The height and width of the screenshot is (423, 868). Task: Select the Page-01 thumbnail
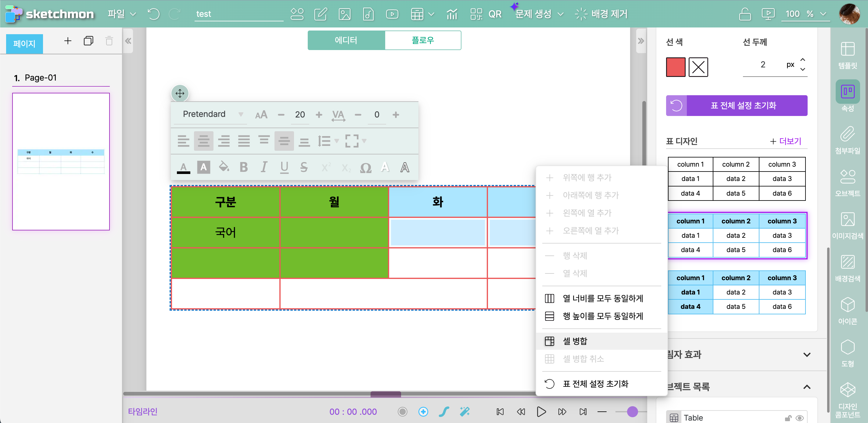61,161
